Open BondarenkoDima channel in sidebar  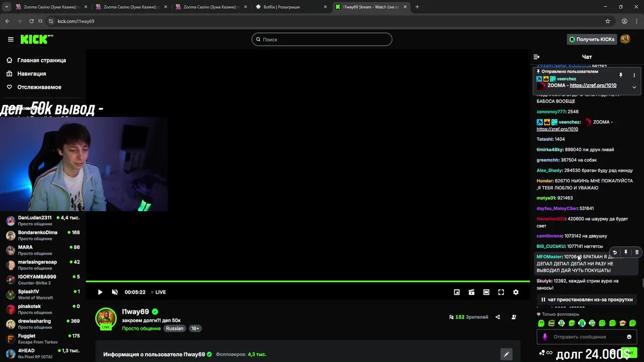pos(43,235)
